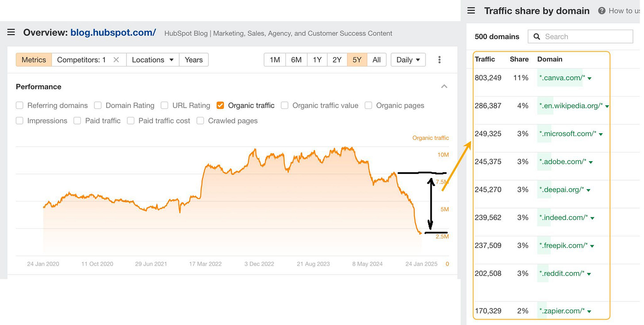Expand the *.en.wikipedia.org/* dropdown arrow
The image size is (644, 325).
tap(607, 106)
